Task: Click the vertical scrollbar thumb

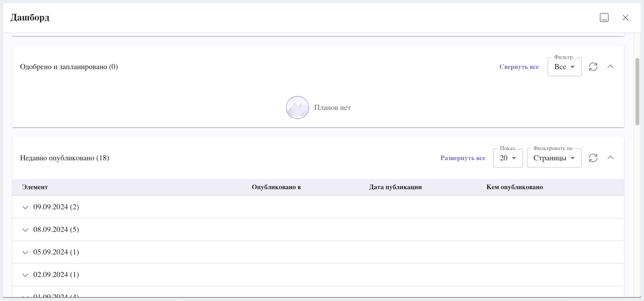Action: 637,92
